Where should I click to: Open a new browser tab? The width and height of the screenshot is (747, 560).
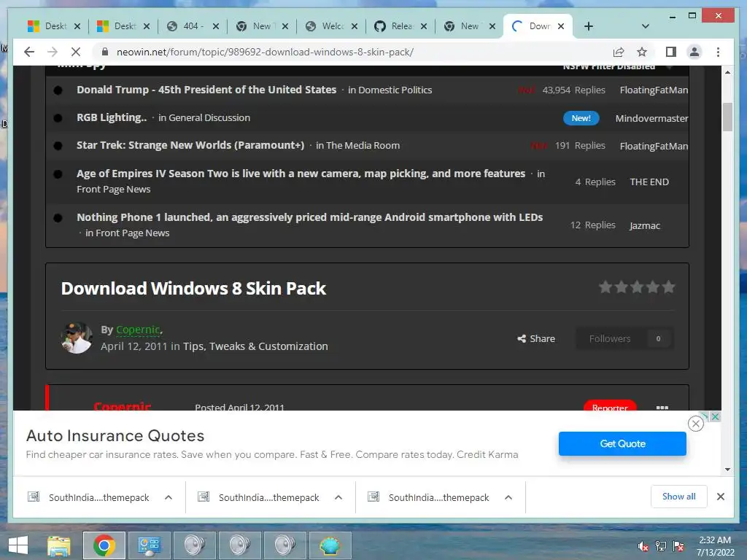(x=589, y=26)
